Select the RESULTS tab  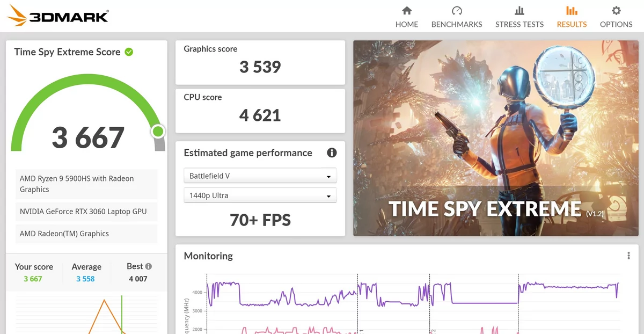(x=572, y=17)
